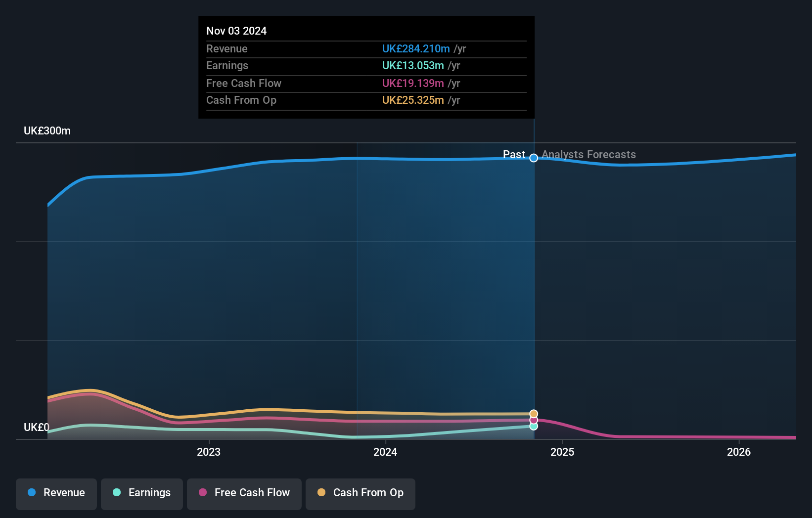
Task: Click the UK£25.325m cash from op value
Action: tap(413, 100)
